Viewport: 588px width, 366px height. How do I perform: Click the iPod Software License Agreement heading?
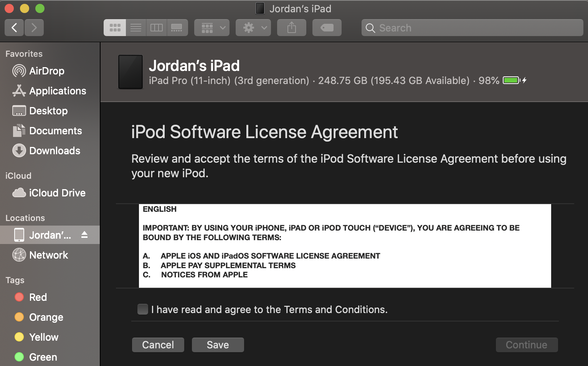pos(264,132)
